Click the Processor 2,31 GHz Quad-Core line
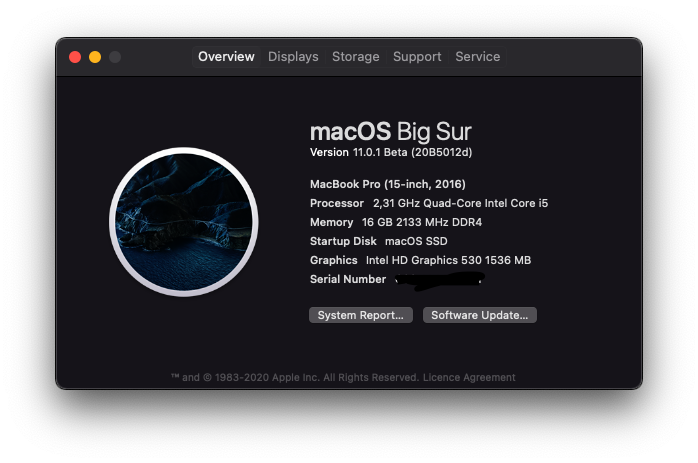The width and height of the screenshot is (698, 463). 429,203
